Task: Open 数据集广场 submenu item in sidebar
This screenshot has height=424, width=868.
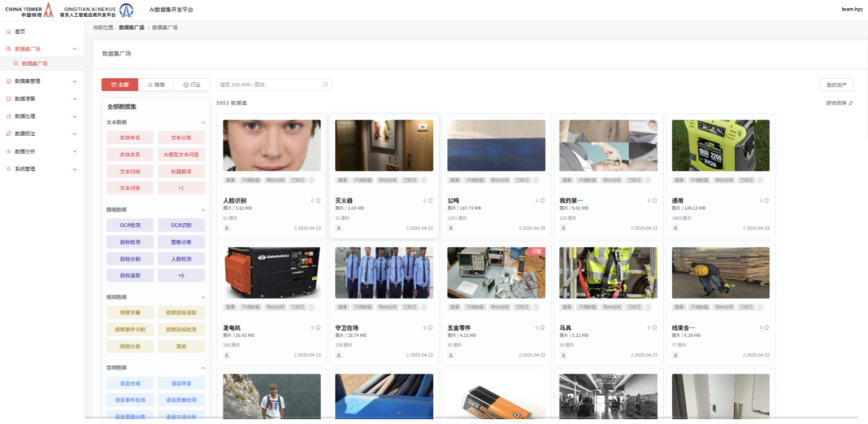Action: pyautogui.click(x=42, y=64)
